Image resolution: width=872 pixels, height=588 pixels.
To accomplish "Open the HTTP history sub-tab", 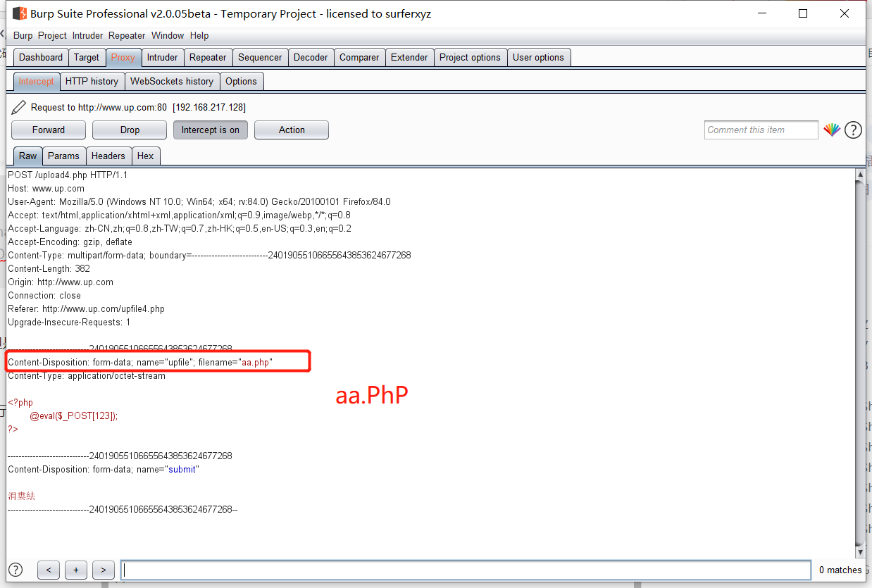I will pos(92,82).
